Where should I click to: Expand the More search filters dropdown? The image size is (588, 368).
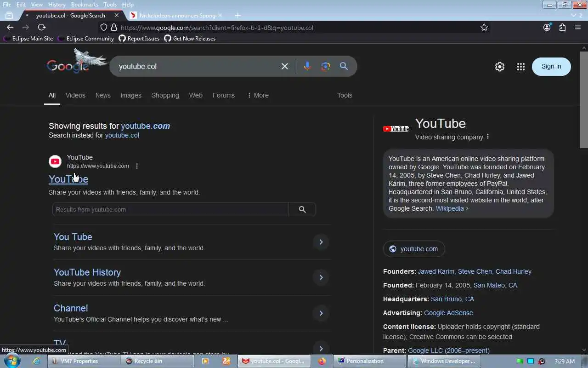pos(258,95)
